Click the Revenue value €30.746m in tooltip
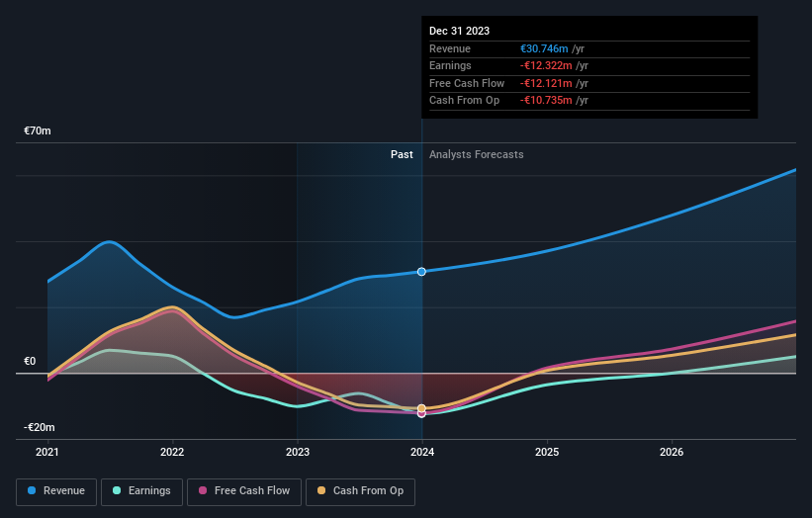812x518 pixels. (x=544, y=48)
